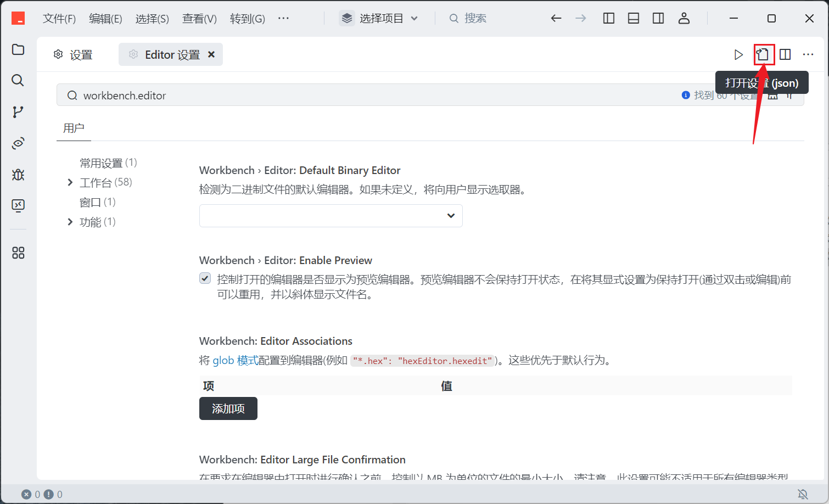Screen dimensions: 829x504
Task: Open the 选择(S) menu
Action: click(x=152, y=19)
